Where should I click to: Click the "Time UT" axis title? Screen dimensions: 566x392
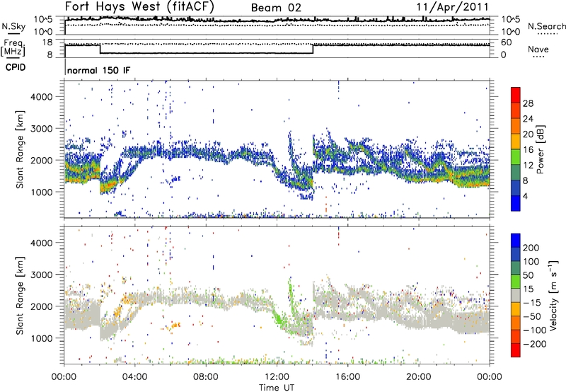[x=277, y=388]
